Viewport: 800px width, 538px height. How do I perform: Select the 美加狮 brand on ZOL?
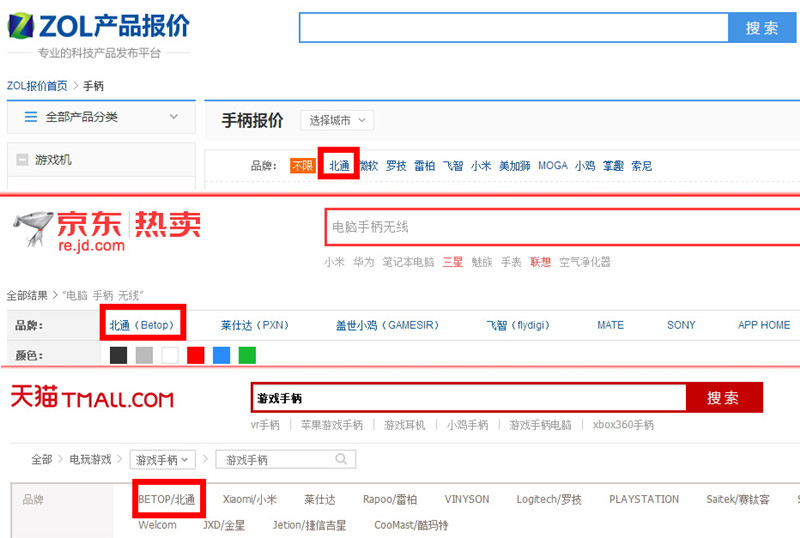click(514, 166)
